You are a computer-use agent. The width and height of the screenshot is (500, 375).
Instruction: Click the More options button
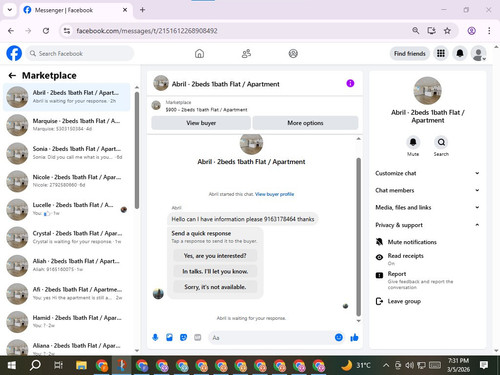[305, 123]
